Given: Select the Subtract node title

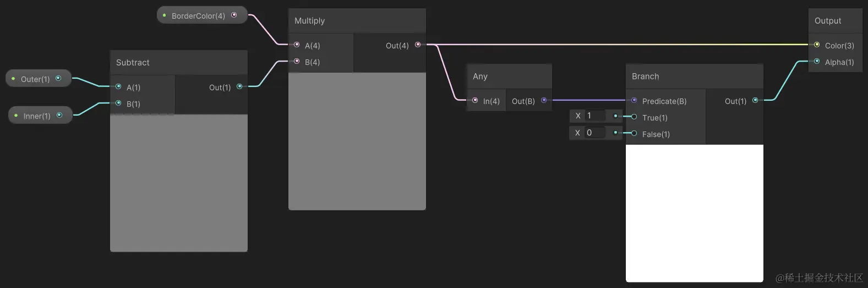Looking at the screenshot, I should tap(133, 62).
